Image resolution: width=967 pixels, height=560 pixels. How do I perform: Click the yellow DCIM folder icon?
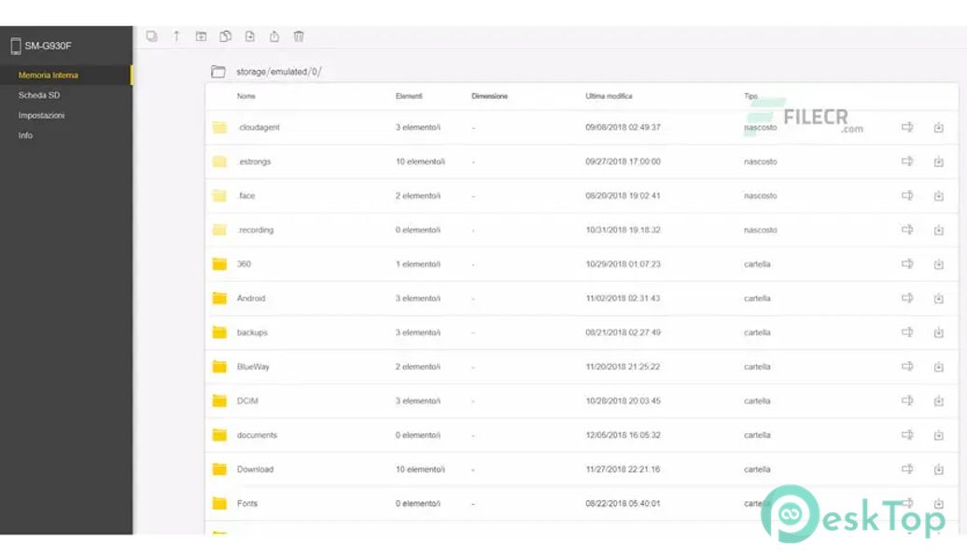point(219,401)
